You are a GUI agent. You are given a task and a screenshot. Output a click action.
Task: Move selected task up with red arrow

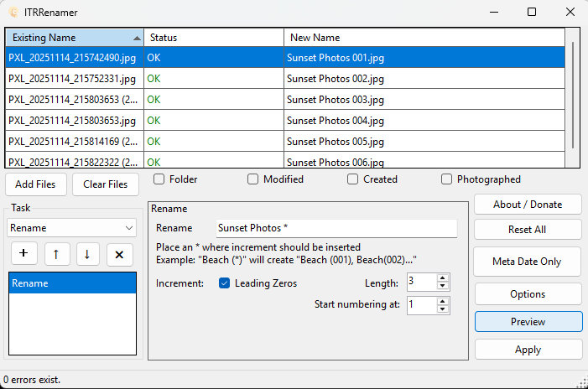pos(55,254)
